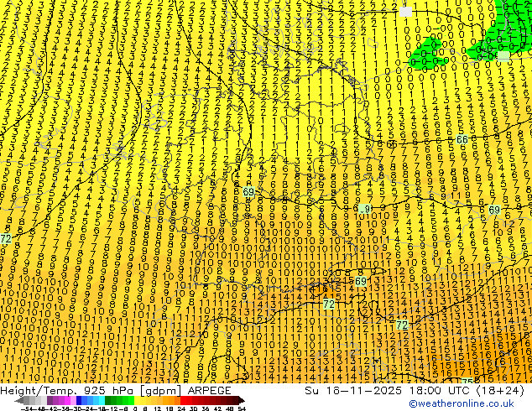Click the '72' contour label at the map's left edge
Viewport: 532px width, 411px height.
(x=5, y=239)
